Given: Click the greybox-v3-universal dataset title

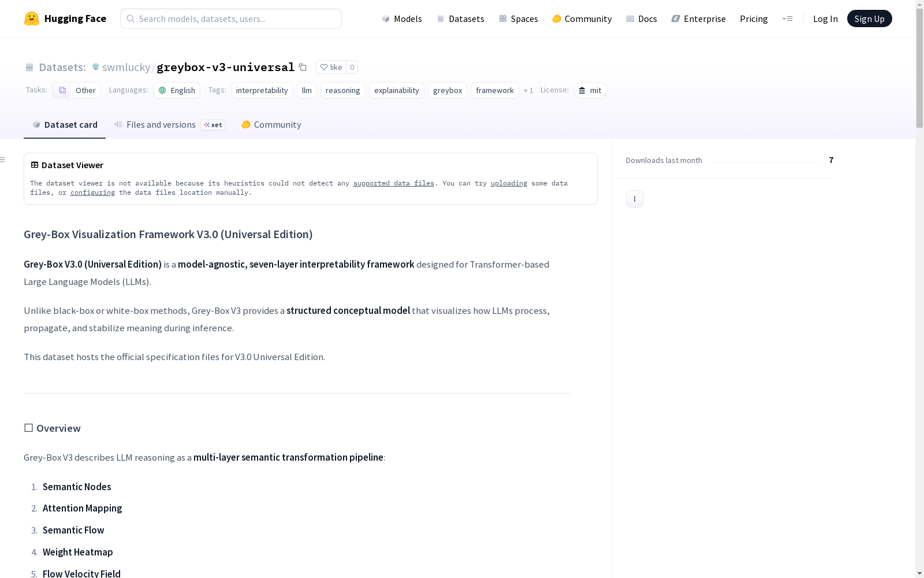Looking at the screenshot, I should 226,67.
